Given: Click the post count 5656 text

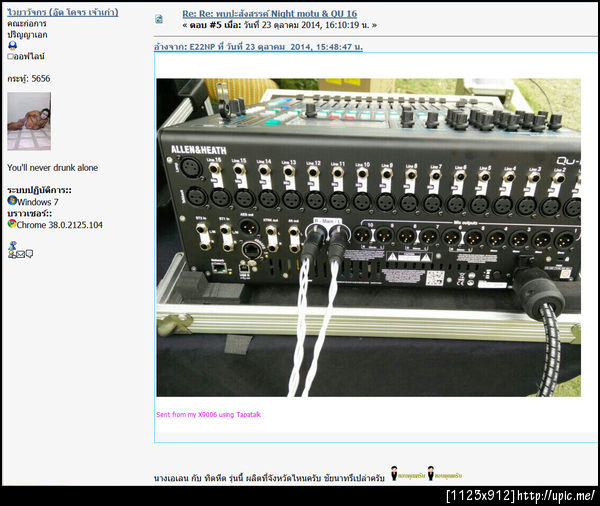Looking at the screenshot, I should coord(29,78).
